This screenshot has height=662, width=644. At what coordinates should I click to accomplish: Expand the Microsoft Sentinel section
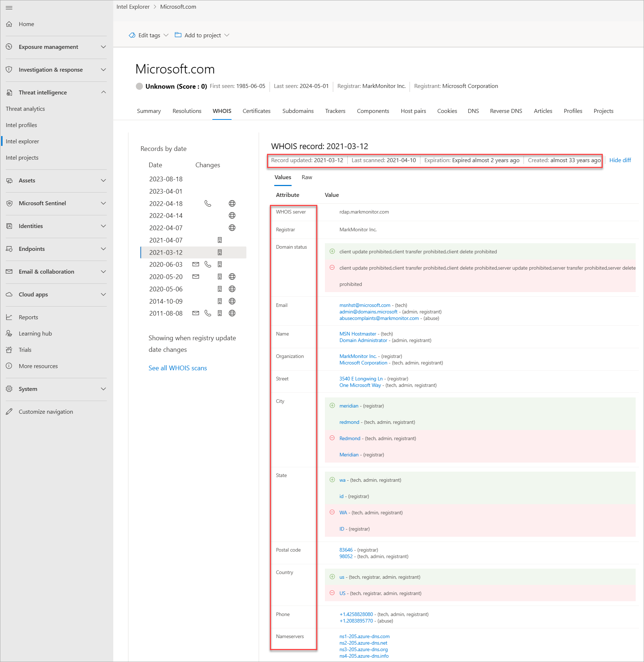click(x=103, y=203)
